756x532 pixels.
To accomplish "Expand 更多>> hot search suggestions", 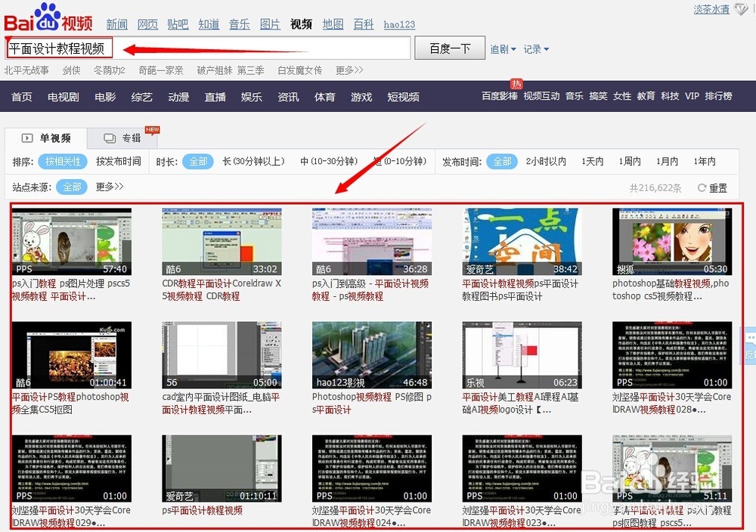I will 349,70.
